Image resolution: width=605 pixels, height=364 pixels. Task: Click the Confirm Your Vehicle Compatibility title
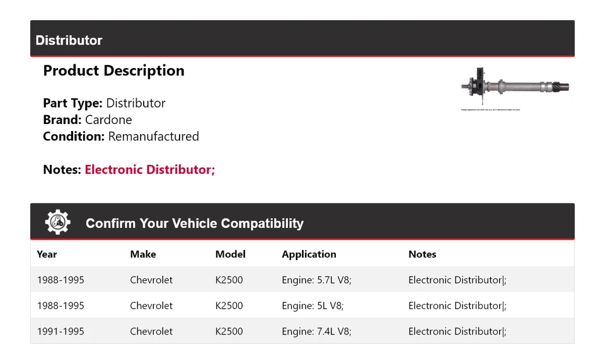[194, 224]
